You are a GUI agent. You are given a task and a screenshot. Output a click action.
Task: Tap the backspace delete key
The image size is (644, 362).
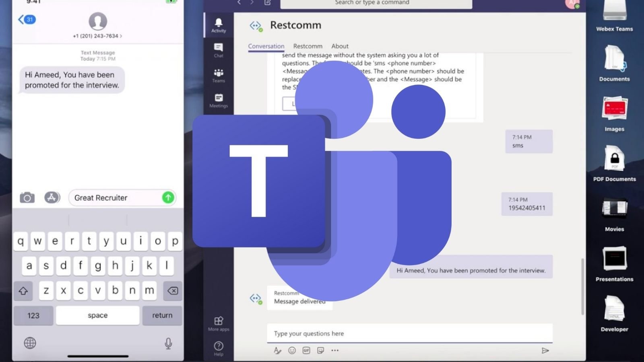[173, 290]
